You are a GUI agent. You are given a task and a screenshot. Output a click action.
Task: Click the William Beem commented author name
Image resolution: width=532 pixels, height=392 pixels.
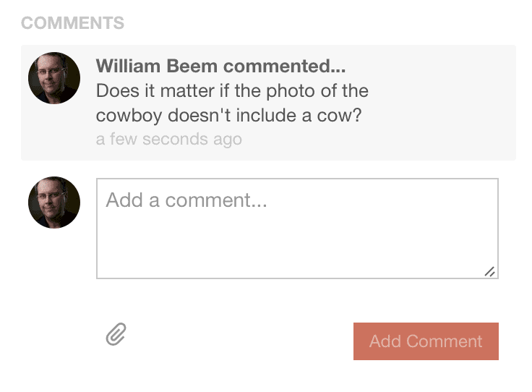(x=220, y=66)
